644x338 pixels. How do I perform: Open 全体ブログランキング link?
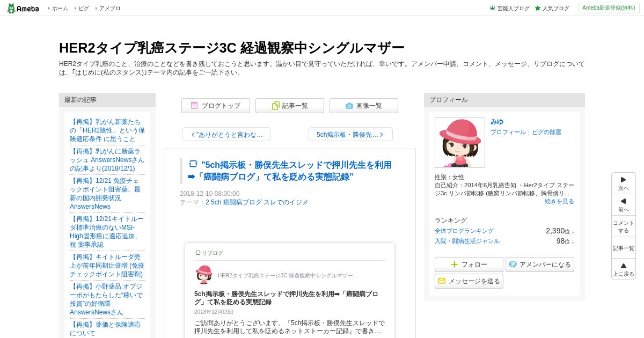(464, 231)
